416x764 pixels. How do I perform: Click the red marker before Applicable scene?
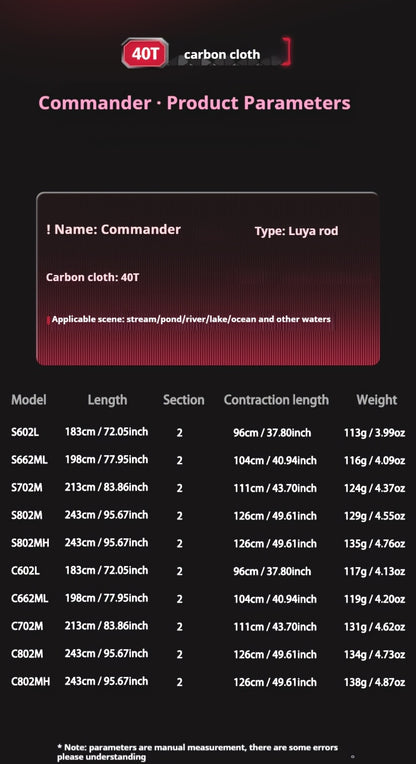48,320
